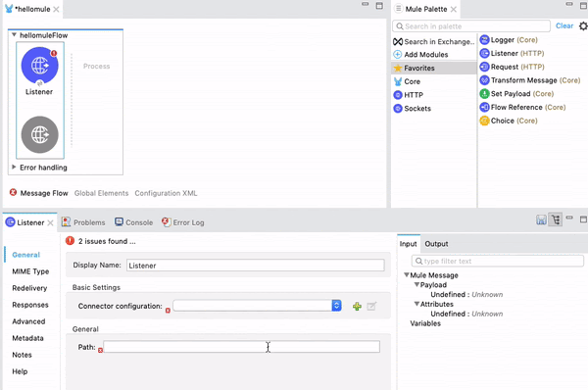The height and width of the screenshot is (390, 588).
Task: Toggle the tree view icon in properties toolbar
Action: [x=556, y=219]
